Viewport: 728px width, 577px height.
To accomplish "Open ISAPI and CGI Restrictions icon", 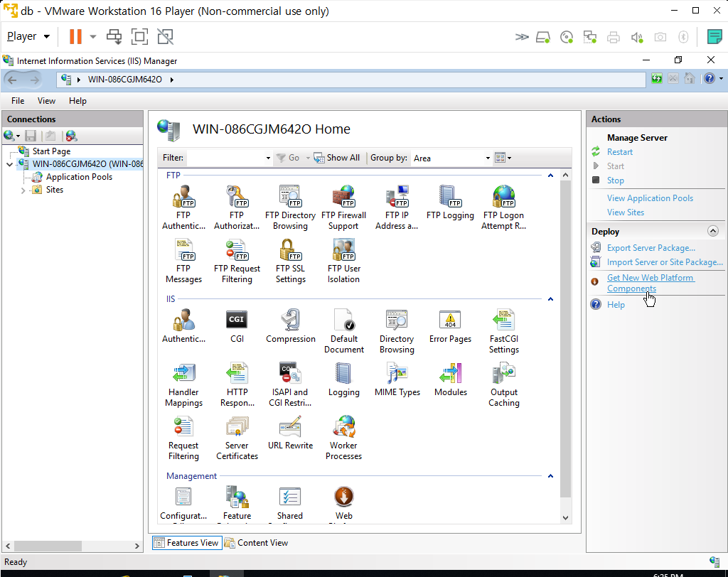I will pyautogui.click(x=290, y=384).
